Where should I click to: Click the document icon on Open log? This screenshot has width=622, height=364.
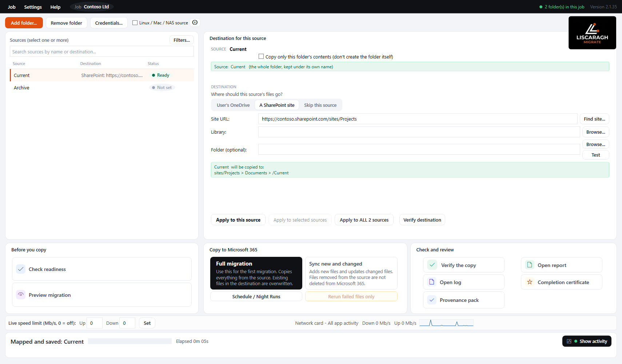pyautogui.click(x=432, y=282)
